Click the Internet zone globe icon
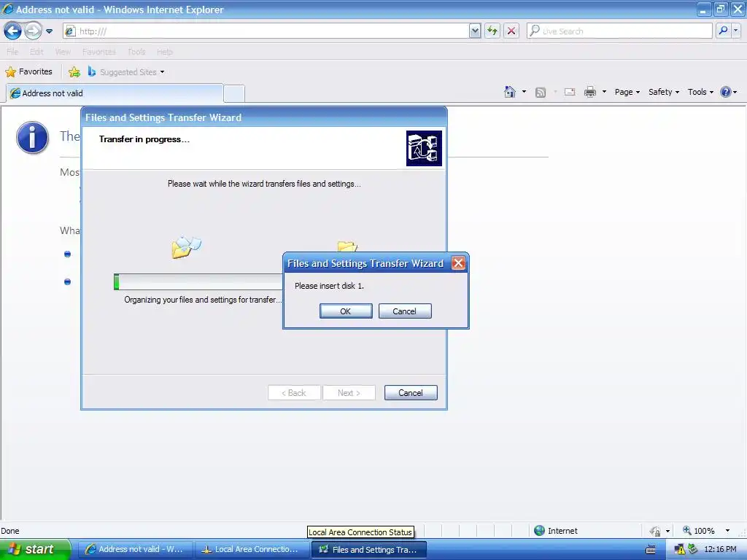Image resolution: width=747 pixels, height=560 pixels. point(539,531)
